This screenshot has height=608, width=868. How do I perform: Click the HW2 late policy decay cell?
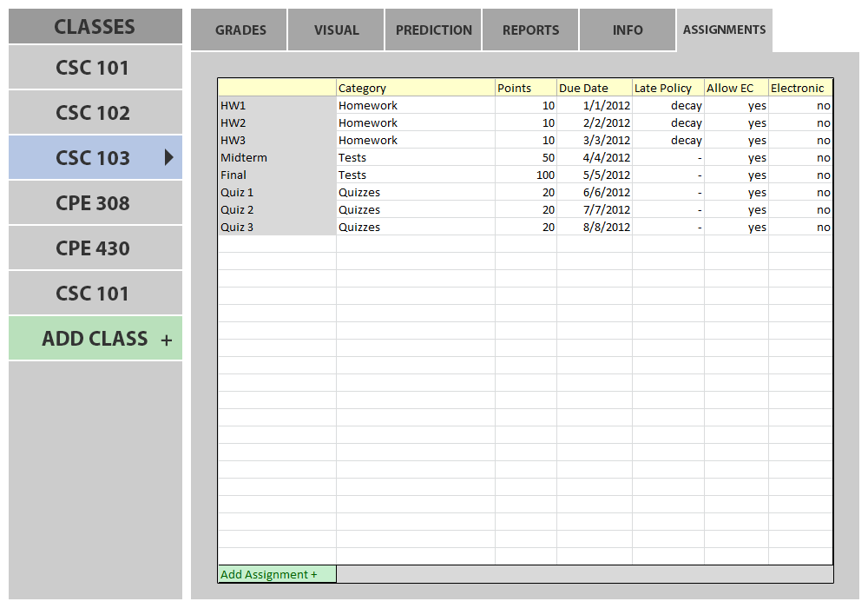[x=668, y=122]
